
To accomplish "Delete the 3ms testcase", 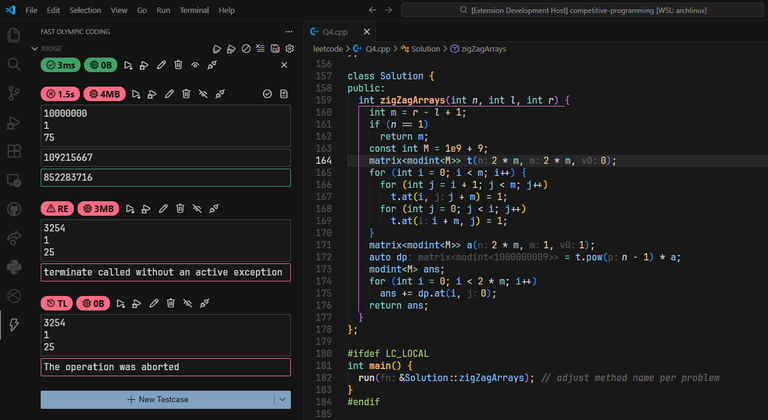I will pyautogui.click(x=178, y=65).
